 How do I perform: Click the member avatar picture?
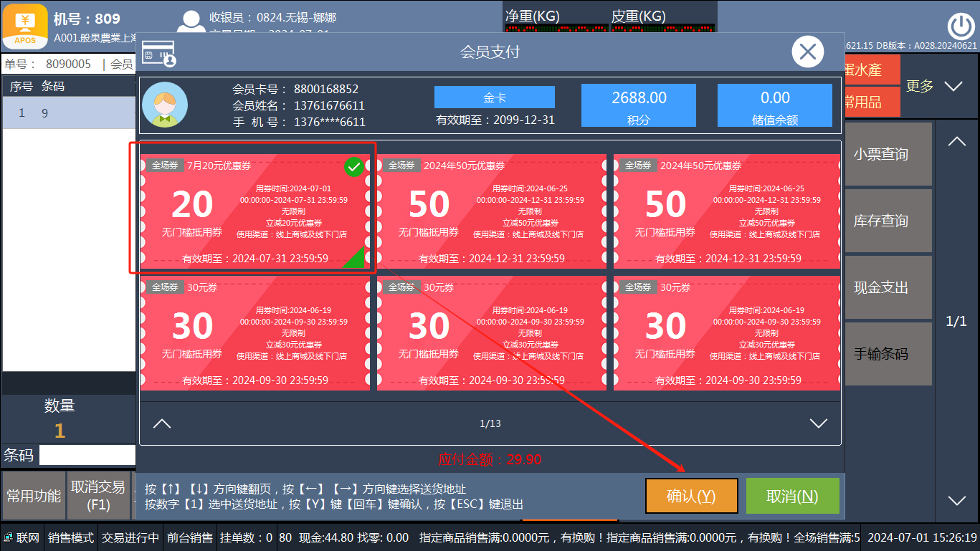[x=165, y=105]
